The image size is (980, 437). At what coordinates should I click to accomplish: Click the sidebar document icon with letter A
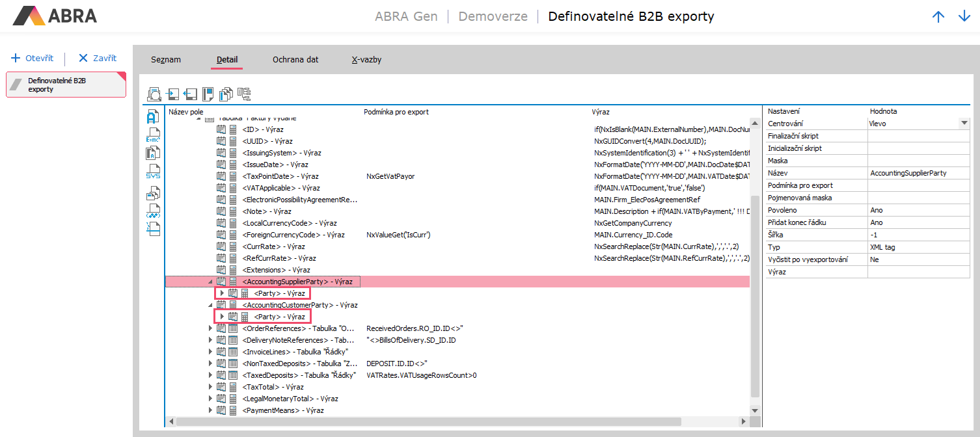153,117
